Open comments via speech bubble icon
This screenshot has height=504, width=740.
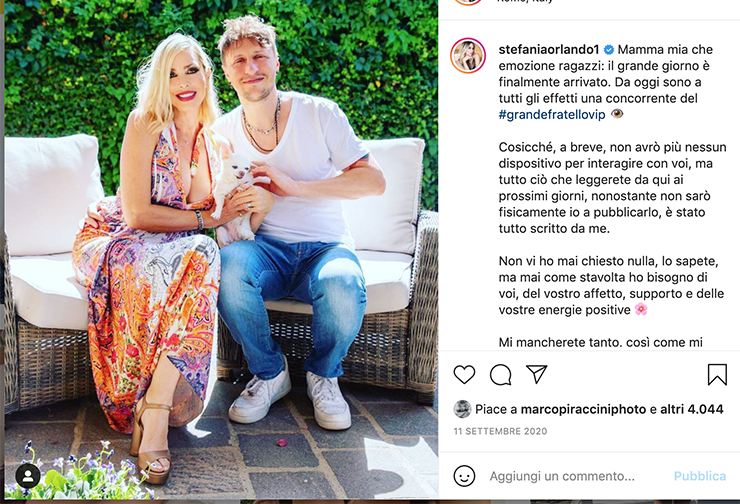pos(500,375)
